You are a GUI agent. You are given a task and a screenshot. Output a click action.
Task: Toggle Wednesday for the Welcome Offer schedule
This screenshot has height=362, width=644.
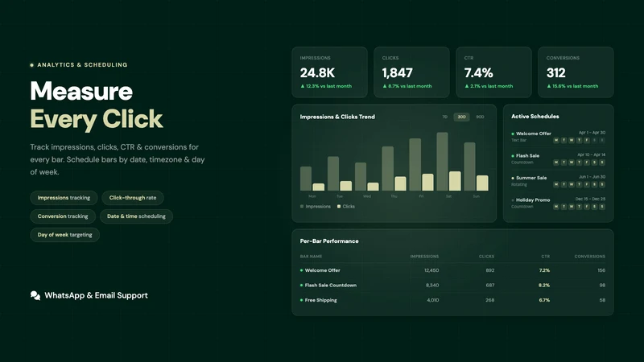point(572,140)
